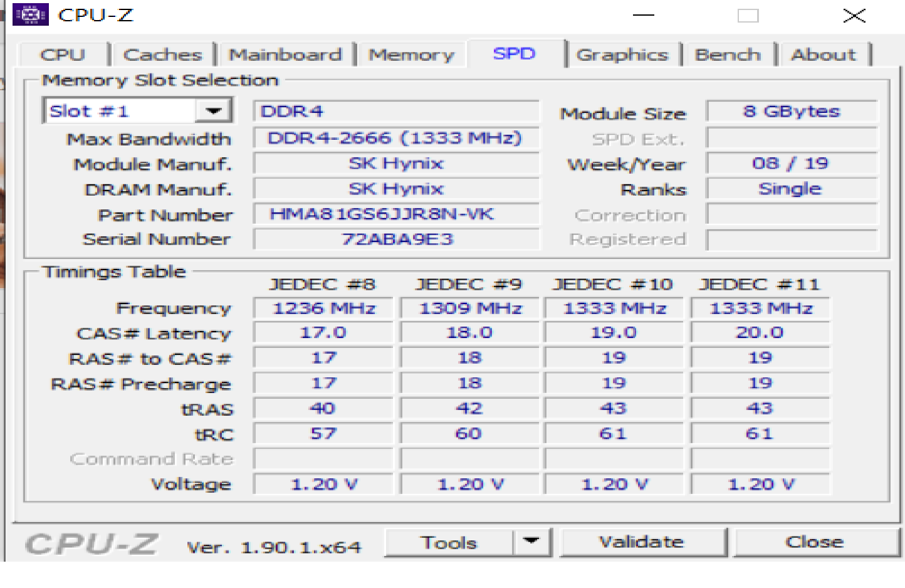The height and width of the screenshot is (588, 905).
Task: Go to the Mainboard tab
Action: click(x=286, y=55)
